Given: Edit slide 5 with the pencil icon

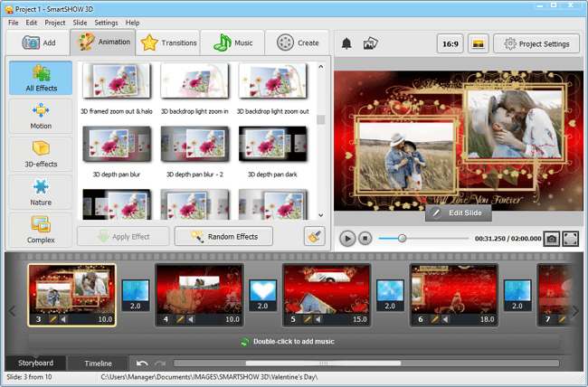Looking at the screenshot, I should pos(308,319).
